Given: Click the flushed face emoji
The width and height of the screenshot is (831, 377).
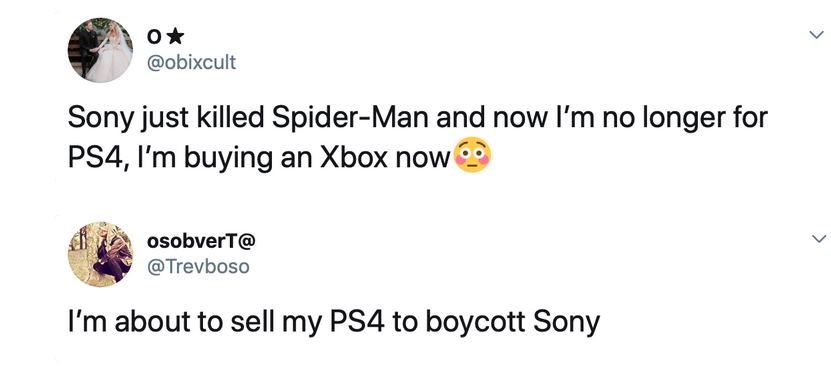Looking at the screenshot, I should pos(473,155).
